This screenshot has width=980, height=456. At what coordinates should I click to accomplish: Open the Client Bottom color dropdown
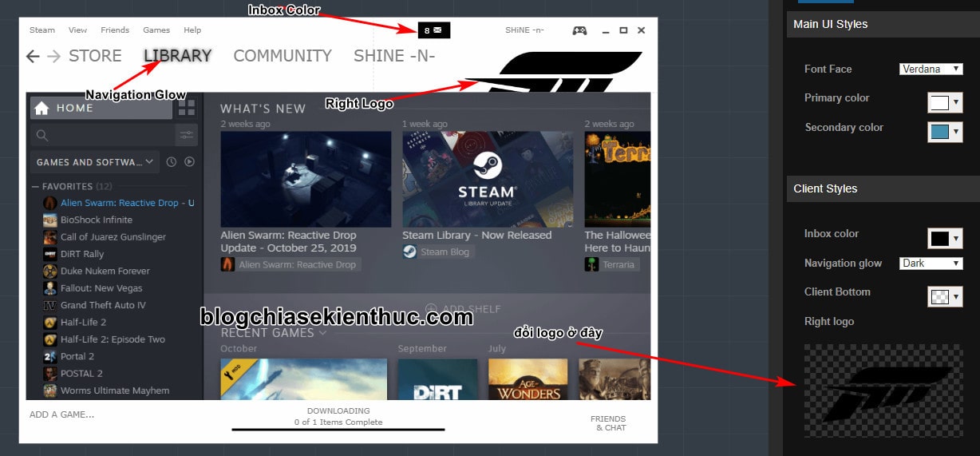coord(945,296)
